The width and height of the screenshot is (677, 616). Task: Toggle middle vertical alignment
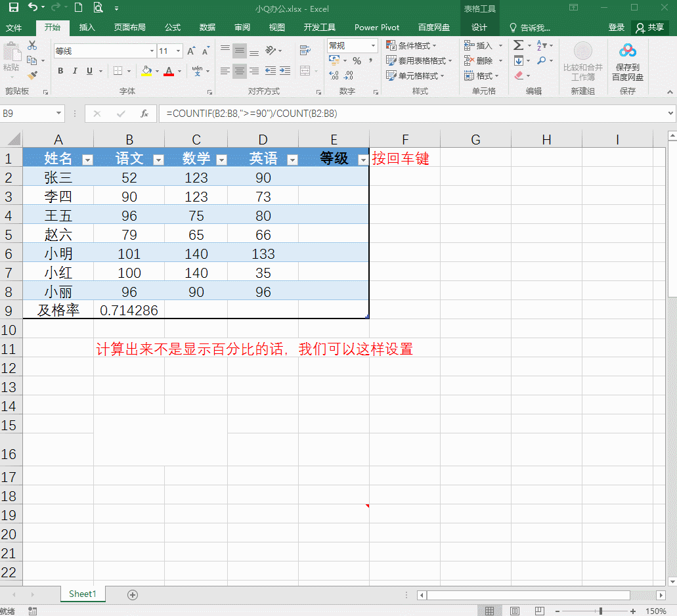click(x=240, y=51)
